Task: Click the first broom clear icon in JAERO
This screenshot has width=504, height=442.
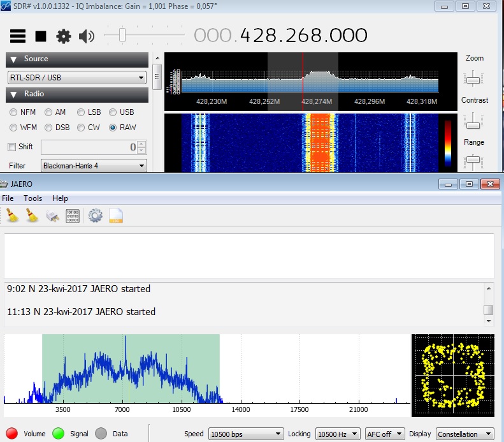Action: (12, 216)
